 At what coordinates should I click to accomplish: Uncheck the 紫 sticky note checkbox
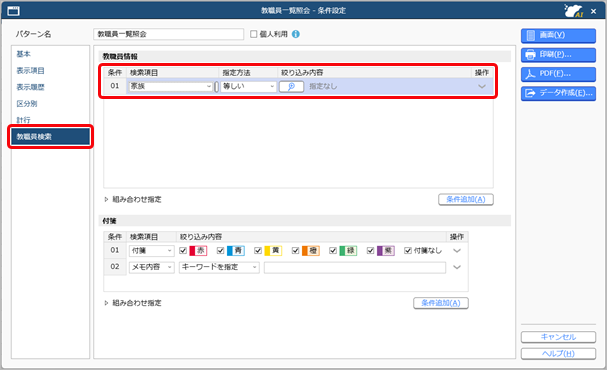(370, 251)
